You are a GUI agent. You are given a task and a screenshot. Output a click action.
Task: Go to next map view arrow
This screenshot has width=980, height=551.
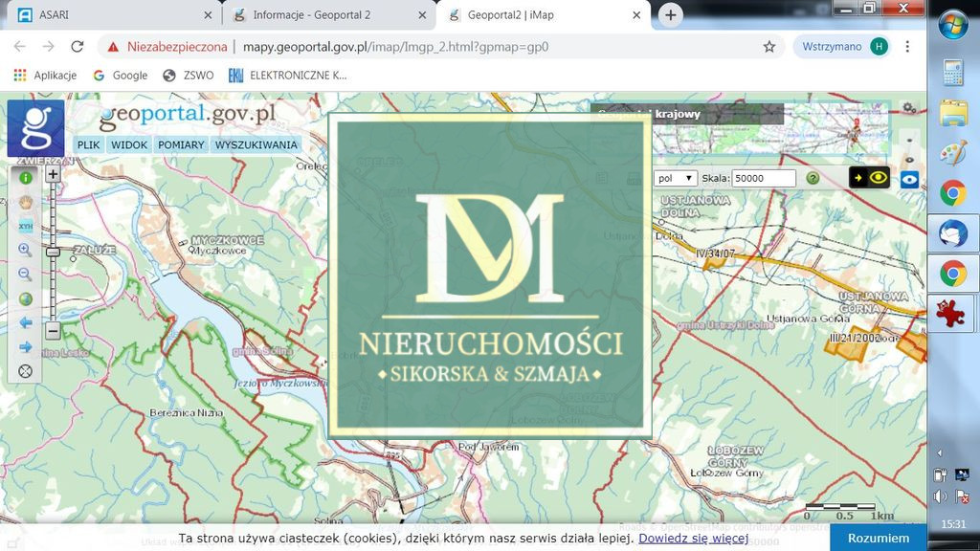coord(26,346)
